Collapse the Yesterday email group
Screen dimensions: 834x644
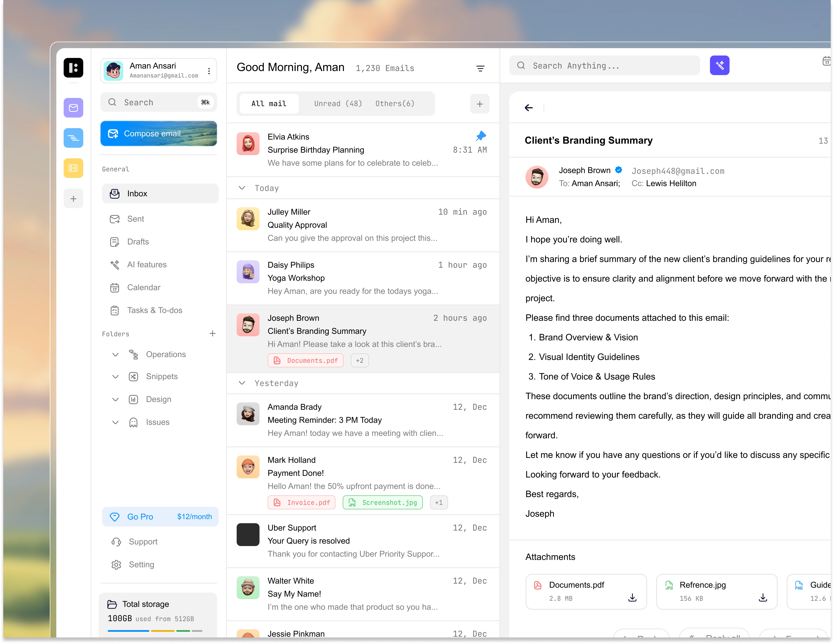242,383
